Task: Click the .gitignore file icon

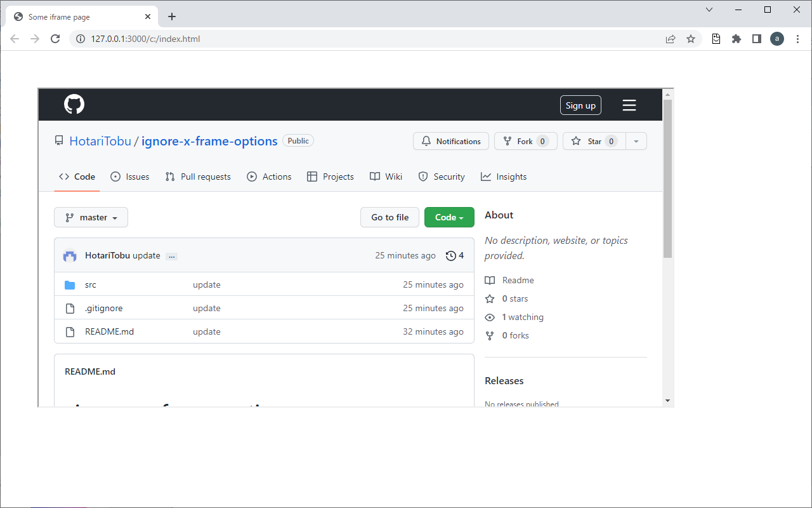Action: click(70, 308)
